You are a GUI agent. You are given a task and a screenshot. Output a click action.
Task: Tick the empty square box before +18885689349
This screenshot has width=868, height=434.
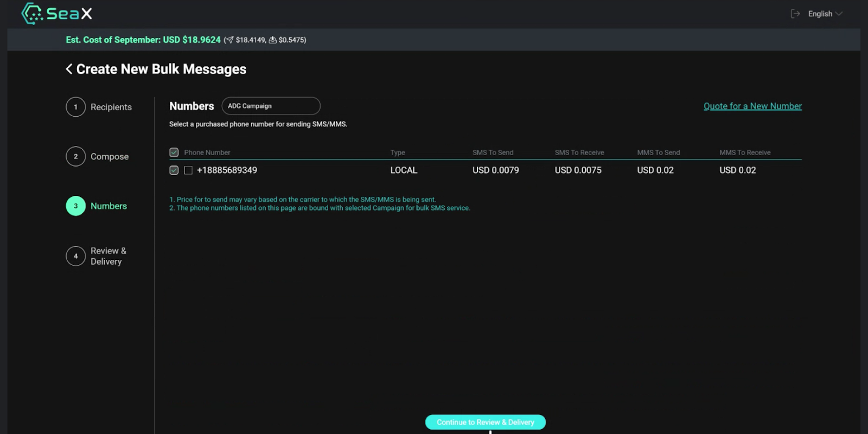pos(188,170)
